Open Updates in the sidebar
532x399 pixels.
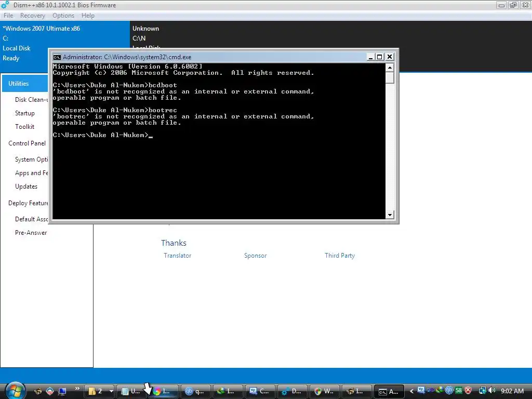tap(26, 187)
